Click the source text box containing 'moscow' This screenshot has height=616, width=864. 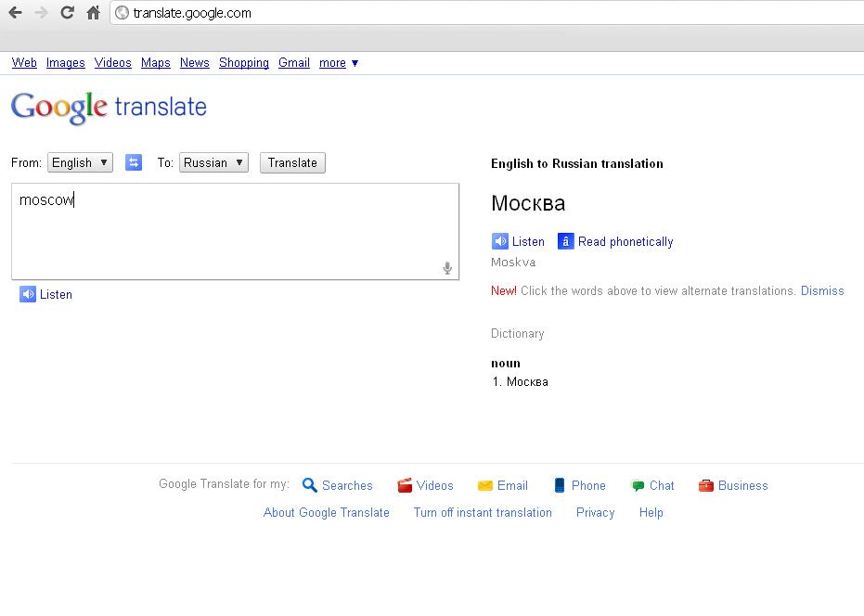click(236, 231)
